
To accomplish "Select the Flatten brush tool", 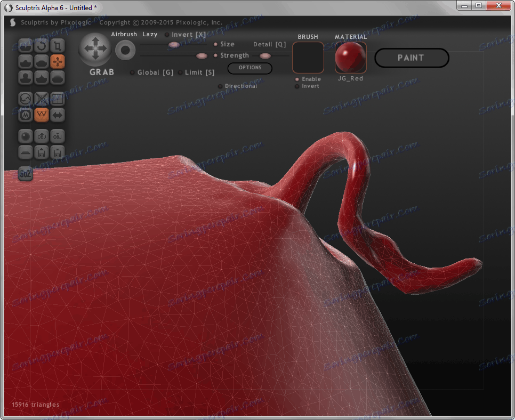I will click(42, 62).
